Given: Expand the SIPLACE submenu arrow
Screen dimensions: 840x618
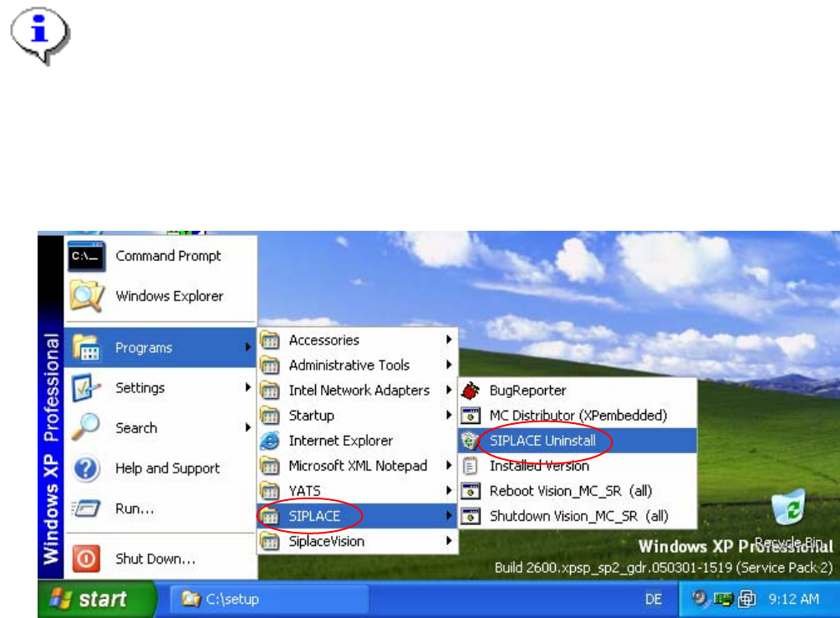Looking at the screenshot, I should click(449, 516).
